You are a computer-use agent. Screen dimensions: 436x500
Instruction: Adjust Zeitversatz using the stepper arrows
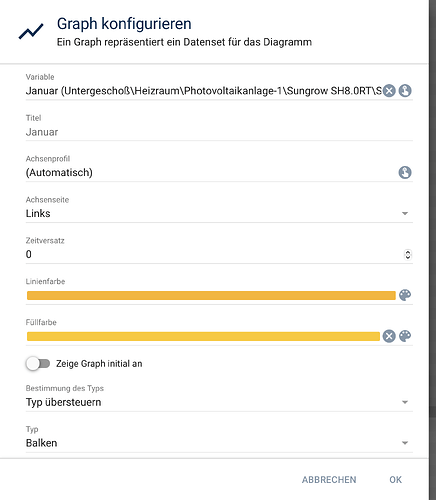pos(408,255)
